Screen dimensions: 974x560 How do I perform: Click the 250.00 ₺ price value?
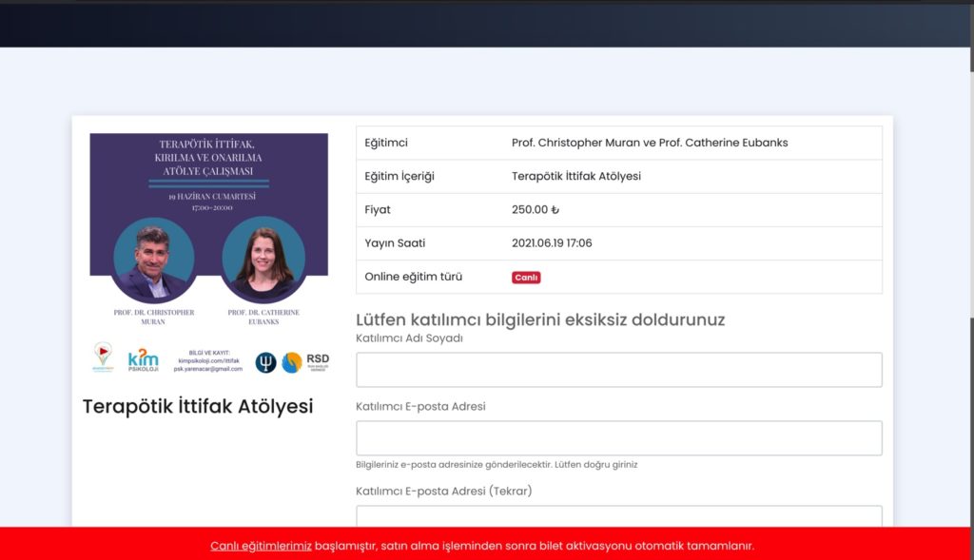coord(536,210)
